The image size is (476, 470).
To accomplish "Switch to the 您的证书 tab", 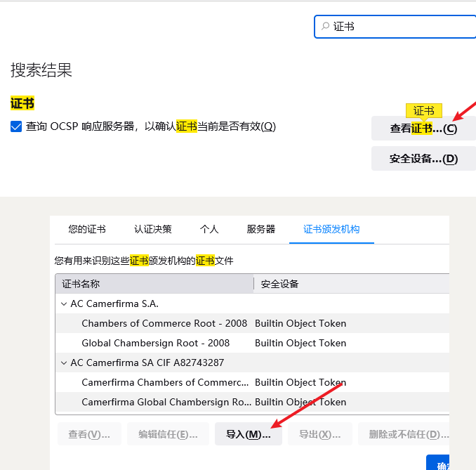I will pyautogui.click(x=87, y=229).
